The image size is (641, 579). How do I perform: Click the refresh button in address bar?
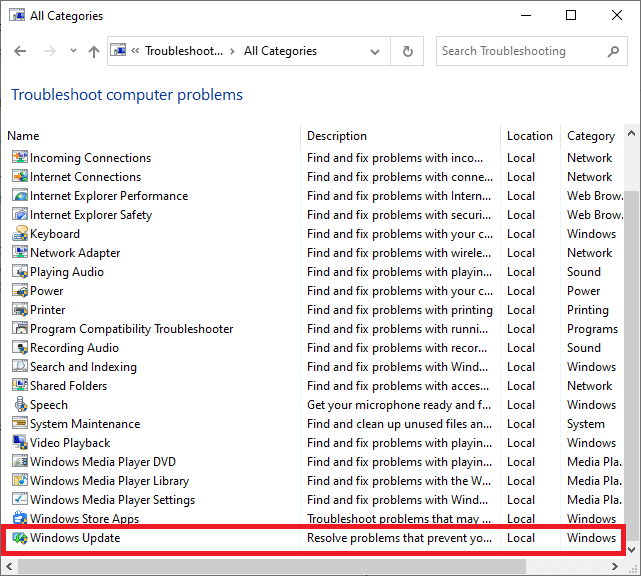(407, 52)
